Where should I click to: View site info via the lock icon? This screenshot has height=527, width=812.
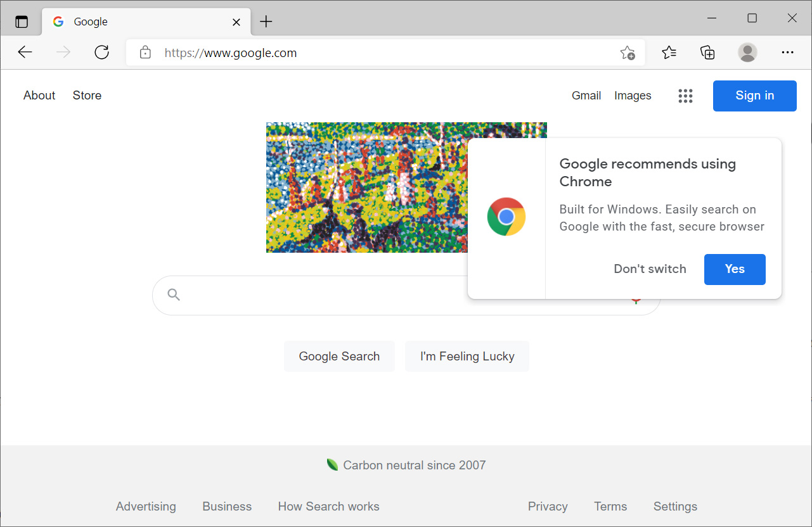coord(145,53)
